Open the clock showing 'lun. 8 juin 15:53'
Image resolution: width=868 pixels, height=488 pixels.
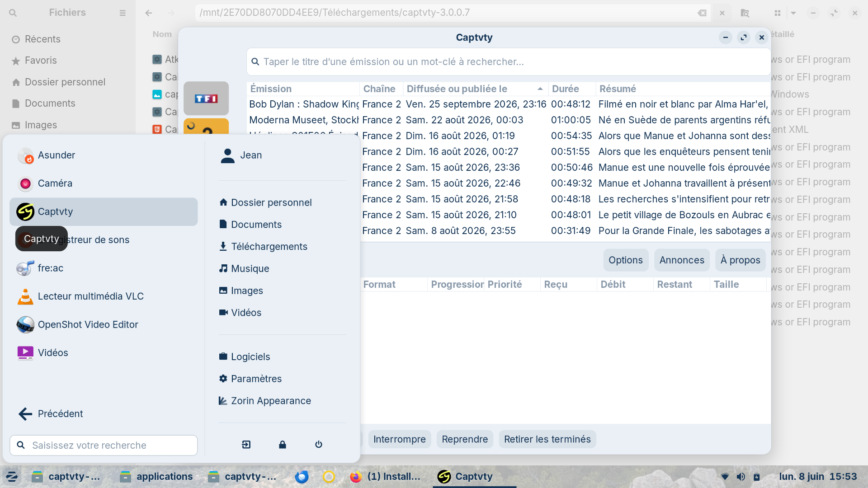pyautogui.click(x=818, y=477)
